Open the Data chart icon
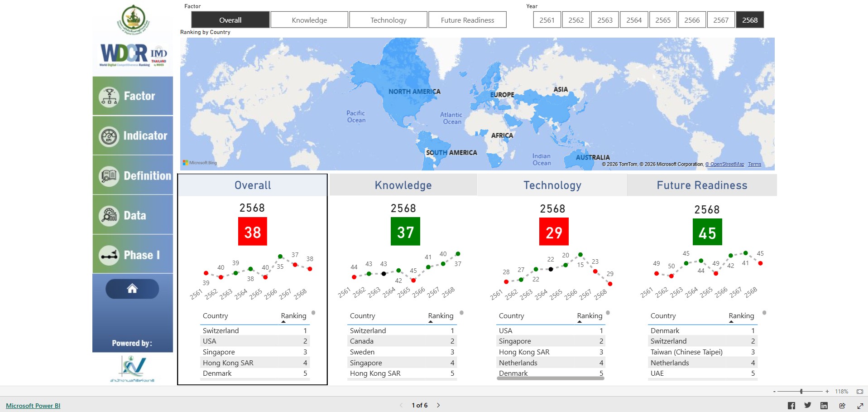 [109, 216]
